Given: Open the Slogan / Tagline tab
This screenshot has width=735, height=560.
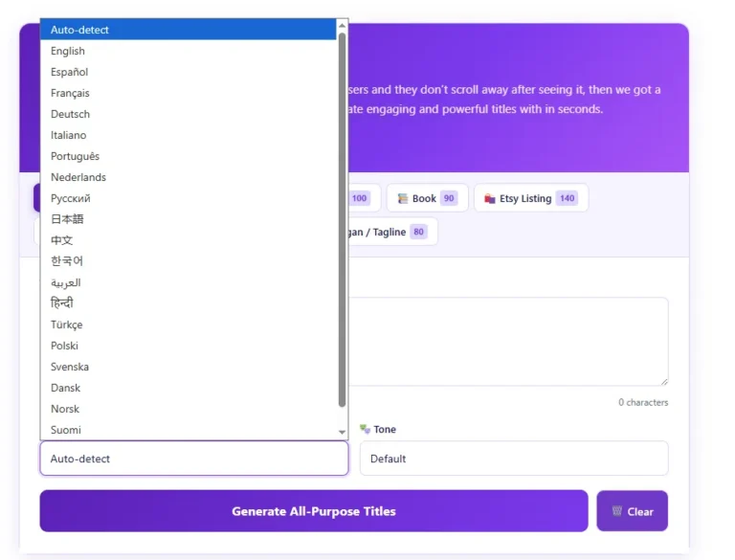Looking at the screenshot, I should pyautogui.click(x=383, y=232).
